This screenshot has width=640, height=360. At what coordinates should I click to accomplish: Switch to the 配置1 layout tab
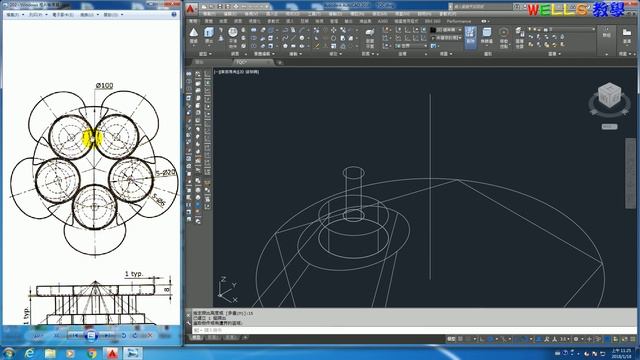213,338
